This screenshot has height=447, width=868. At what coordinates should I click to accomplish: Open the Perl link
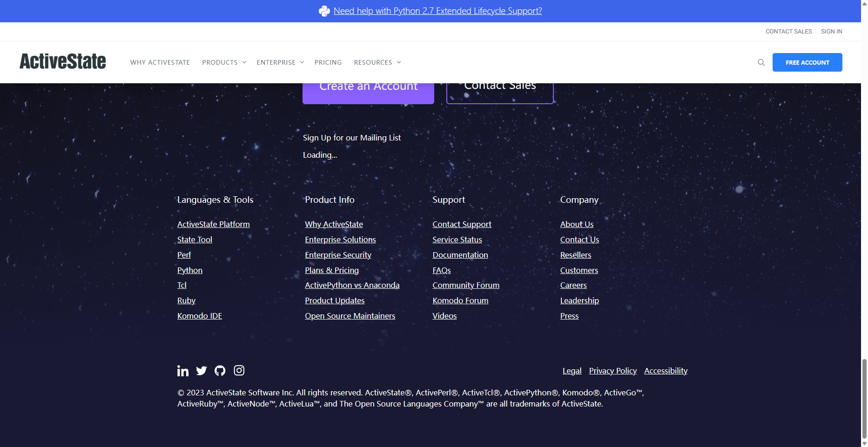[184, 255]
